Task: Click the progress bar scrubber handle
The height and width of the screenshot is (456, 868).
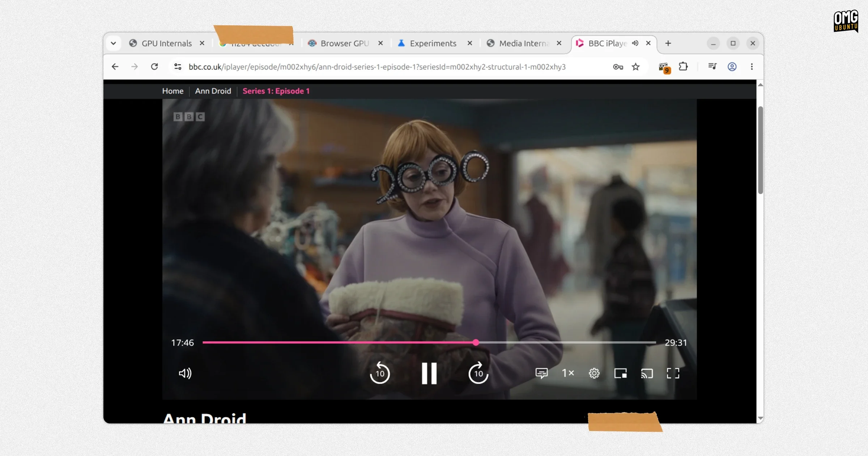Action: (476, 342)
